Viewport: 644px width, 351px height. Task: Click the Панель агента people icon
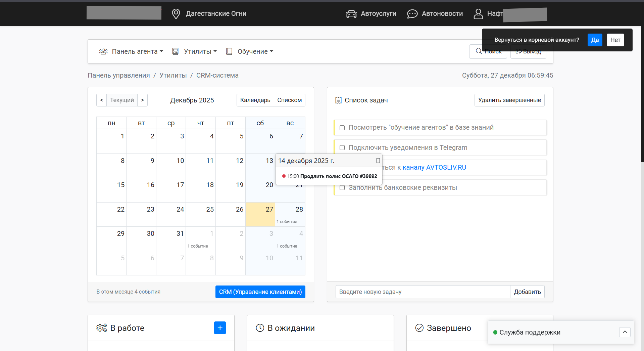click(x=103, y=51)
